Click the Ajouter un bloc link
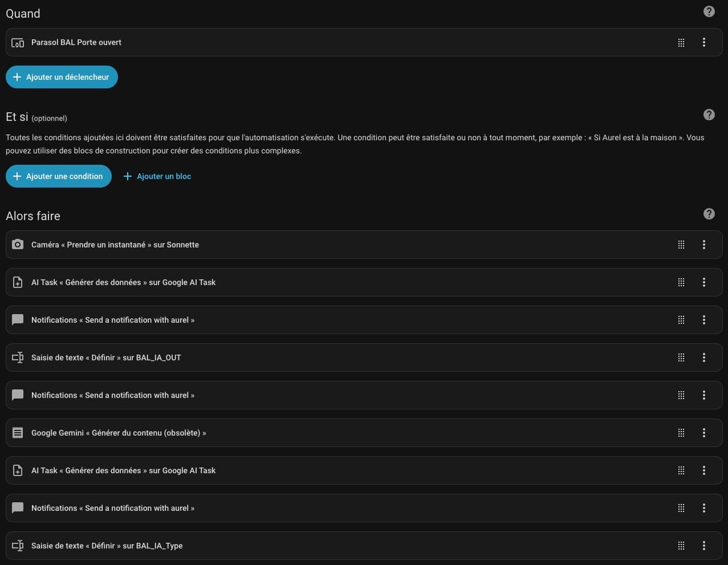Viewport: 728px width, 565px height. pos(157,176)
